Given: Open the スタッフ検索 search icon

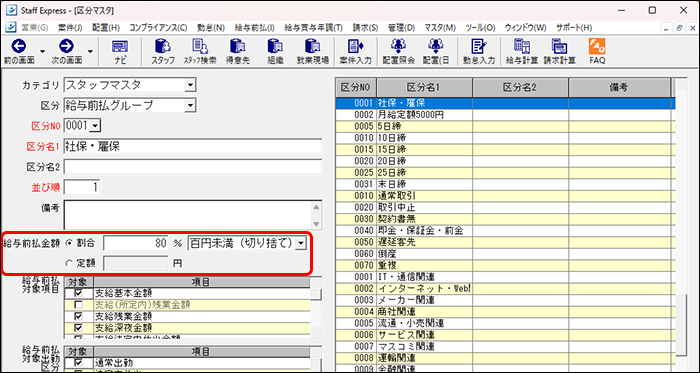Looking at the screenshot, I should coord(199,47).
